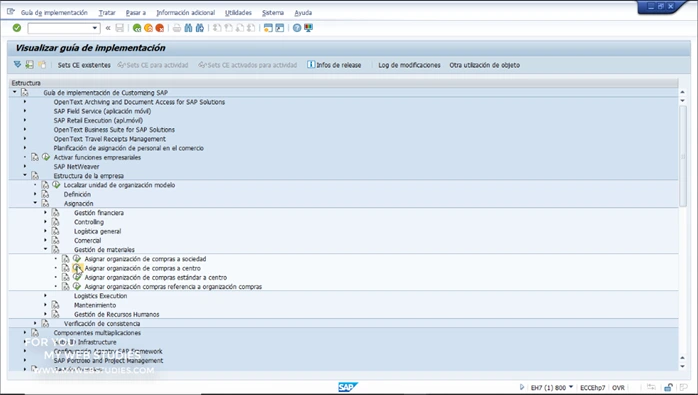Image resolution: width=698 pixels, height=395 pixels.
Task: Open documentation icon for Comercial
Action: 55,240
